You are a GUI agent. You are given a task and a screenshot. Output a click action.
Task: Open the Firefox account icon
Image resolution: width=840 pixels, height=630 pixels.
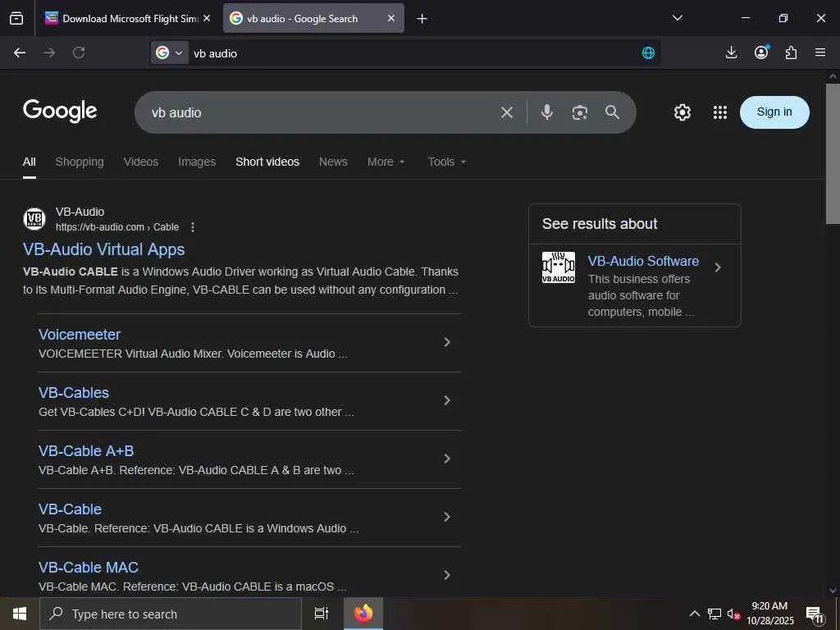point(761,52)
